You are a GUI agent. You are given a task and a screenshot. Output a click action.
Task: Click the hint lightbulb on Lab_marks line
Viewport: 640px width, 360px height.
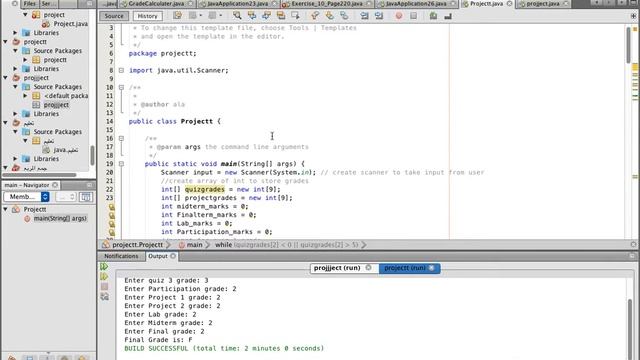[x=111, y=224]
